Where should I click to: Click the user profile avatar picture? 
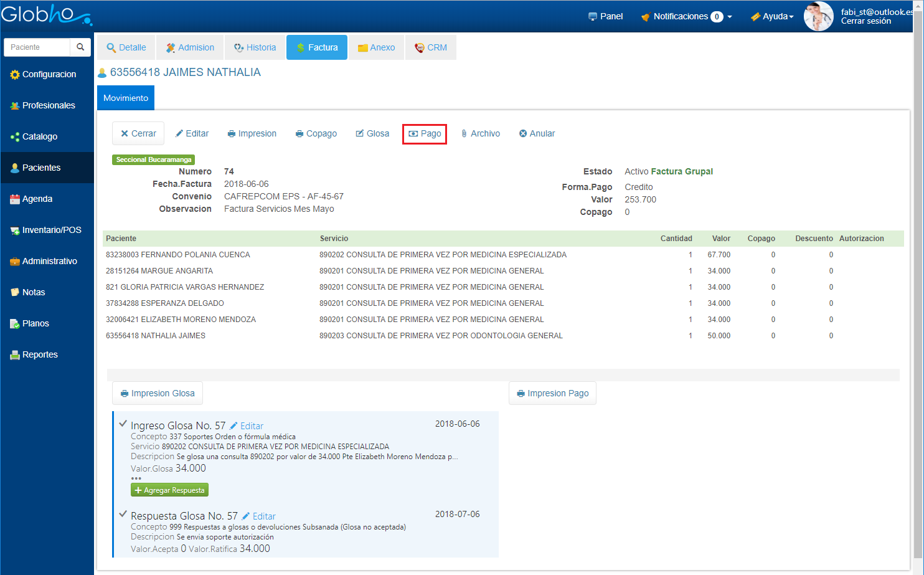(x=818, y=16)
